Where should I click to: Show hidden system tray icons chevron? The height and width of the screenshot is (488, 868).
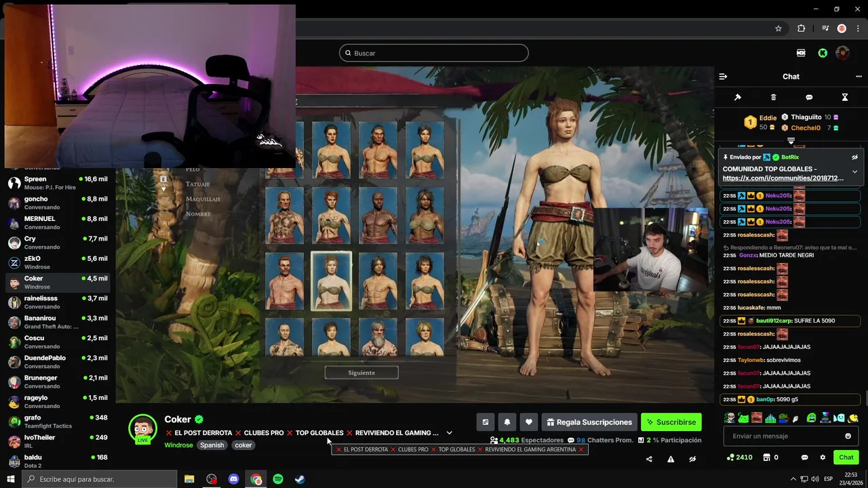[793, 479]
